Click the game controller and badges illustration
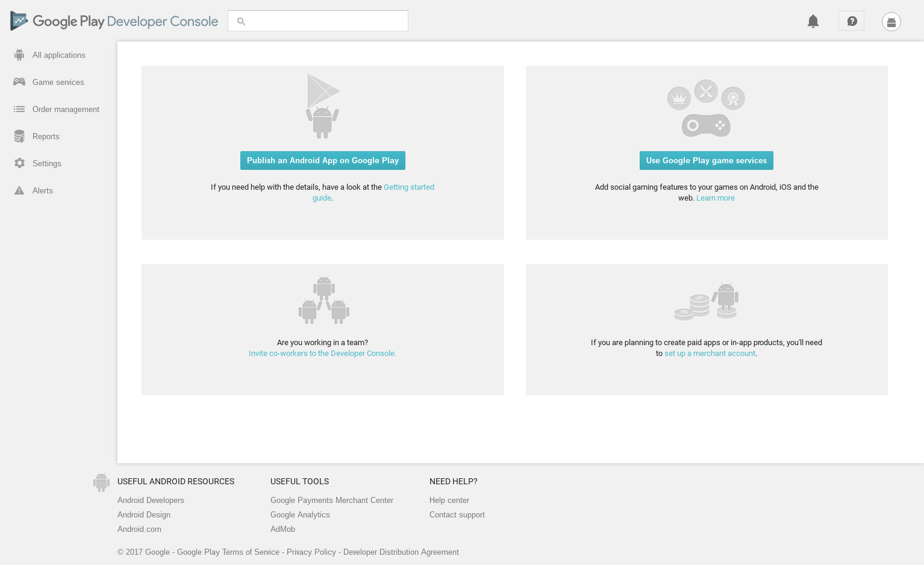Image resolution: width=924 pixels, height=565 pixels. [x=706, y=108]
